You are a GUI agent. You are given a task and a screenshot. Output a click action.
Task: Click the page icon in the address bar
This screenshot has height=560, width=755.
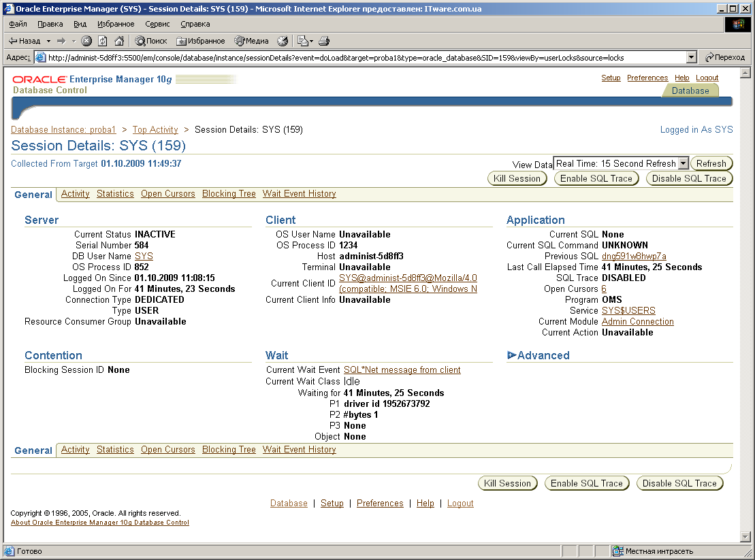click(x=40, y=57)
